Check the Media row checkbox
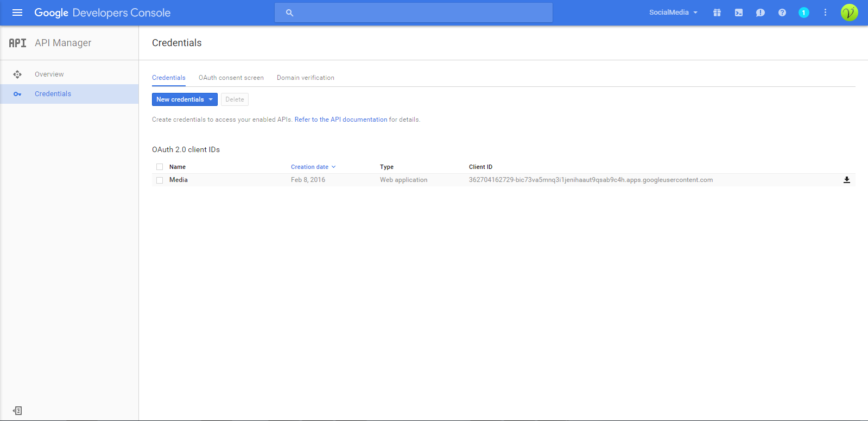This screenshot has height=421, width=868. coord(160,180)
